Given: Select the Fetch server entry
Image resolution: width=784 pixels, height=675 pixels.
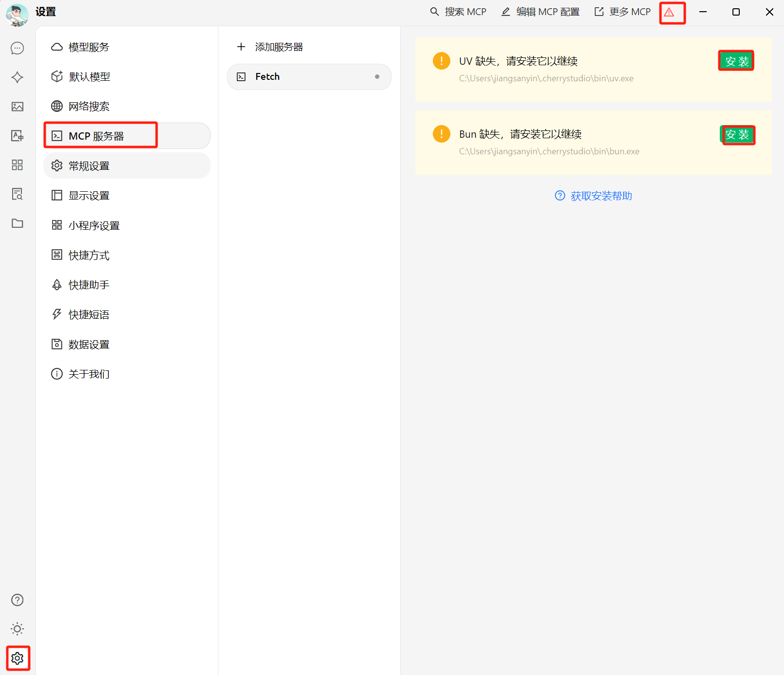Looking at the screenshot, I should tap(309, 77).
